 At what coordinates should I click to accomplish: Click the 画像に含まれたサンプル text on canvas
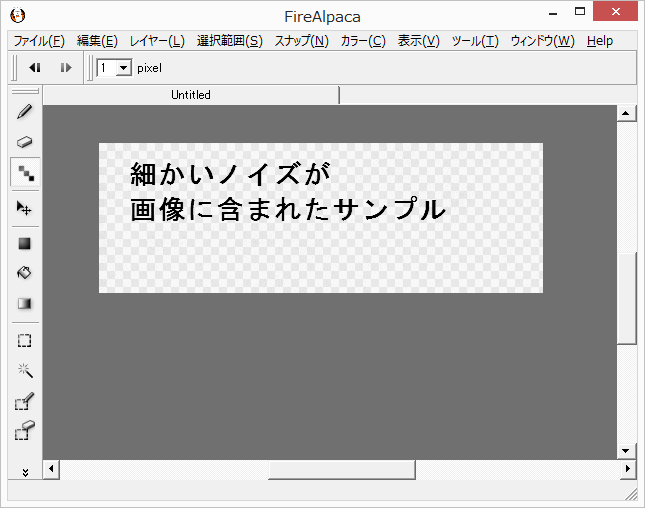tap(288, 209)
